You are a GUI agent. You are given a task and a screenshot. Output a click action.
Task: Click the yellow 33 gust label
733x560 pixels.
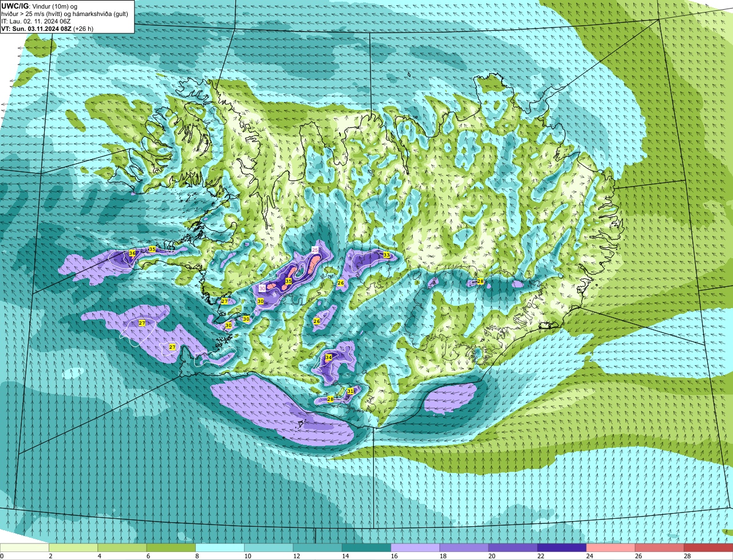coord(387,255)
